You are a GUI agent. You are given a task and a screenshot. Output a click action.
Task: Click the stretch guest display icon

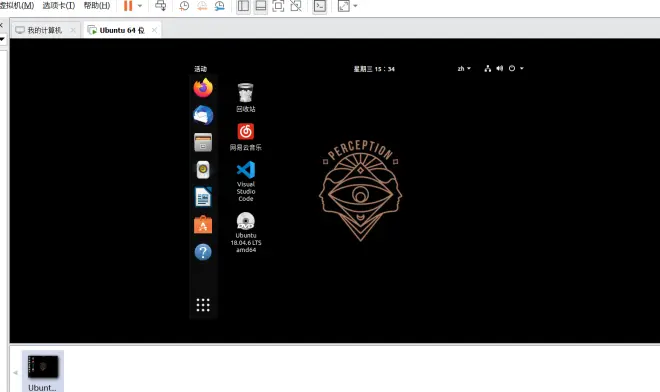[343, 6]
